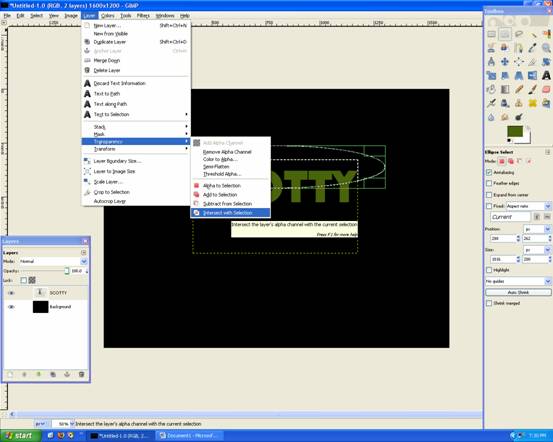Select the Blend gradient tool
The image size is (553, 442).
[505, 89]
